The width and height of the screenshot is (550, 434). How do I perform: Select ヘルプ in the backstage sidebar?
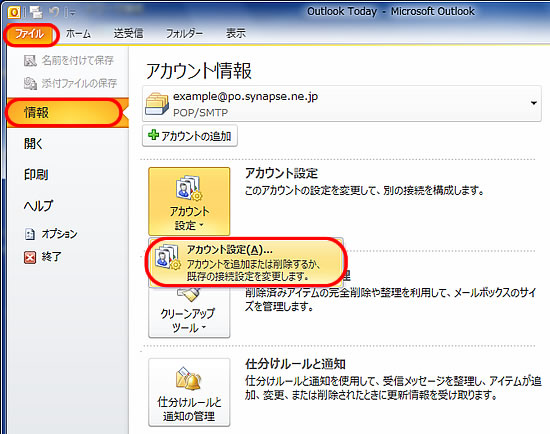pyautogui.click(x=39, y=206)
